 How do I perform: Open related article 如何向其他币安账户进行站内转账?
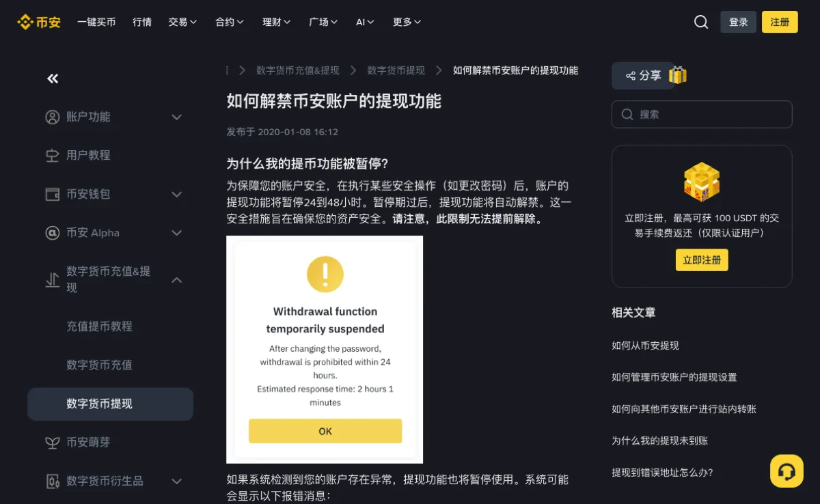[x=684, y=409]
